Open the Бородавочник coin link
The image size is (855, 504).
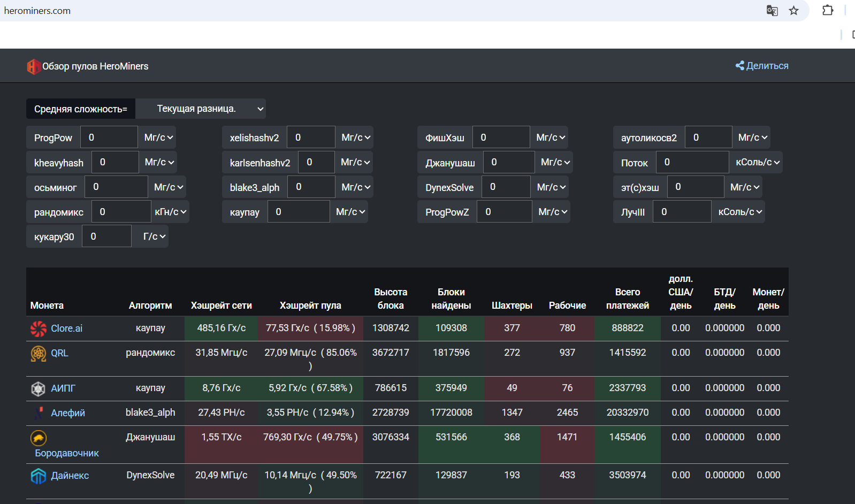tap(67, 453)
